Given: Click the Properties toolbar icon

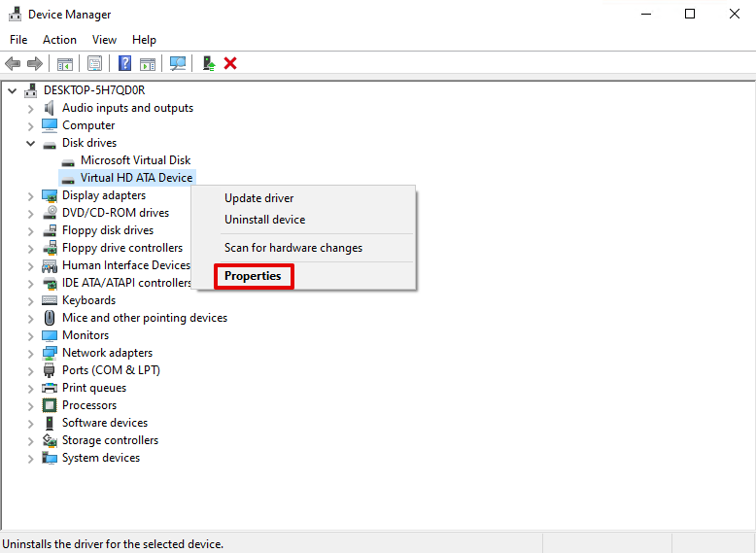Looking at the screenshot, I should point(94,63).
